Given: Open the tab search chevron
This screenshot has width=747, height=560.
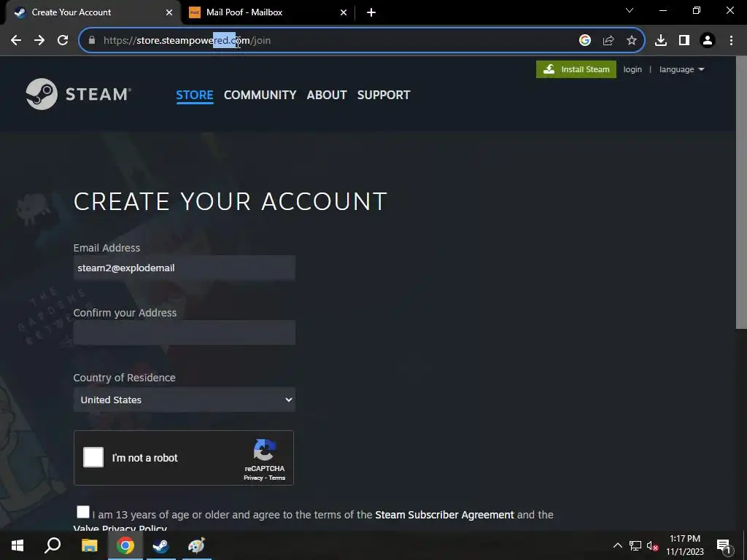Looking at the screenshot, I should 630,10.
